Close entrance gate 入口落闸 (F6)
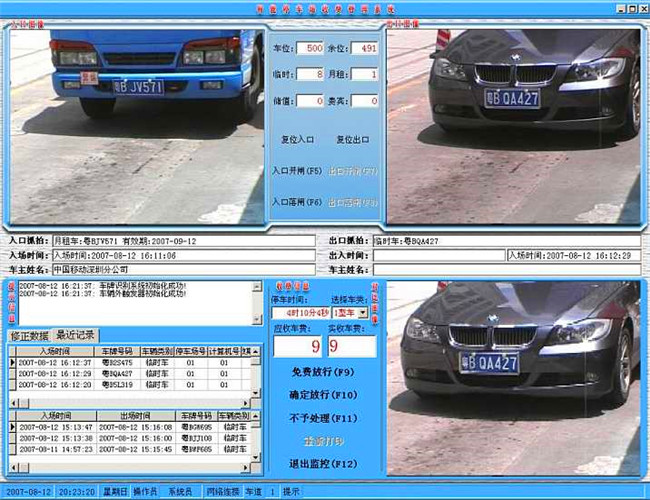The width and height of the screenshot is (650, 500). [x=297, y=202]
